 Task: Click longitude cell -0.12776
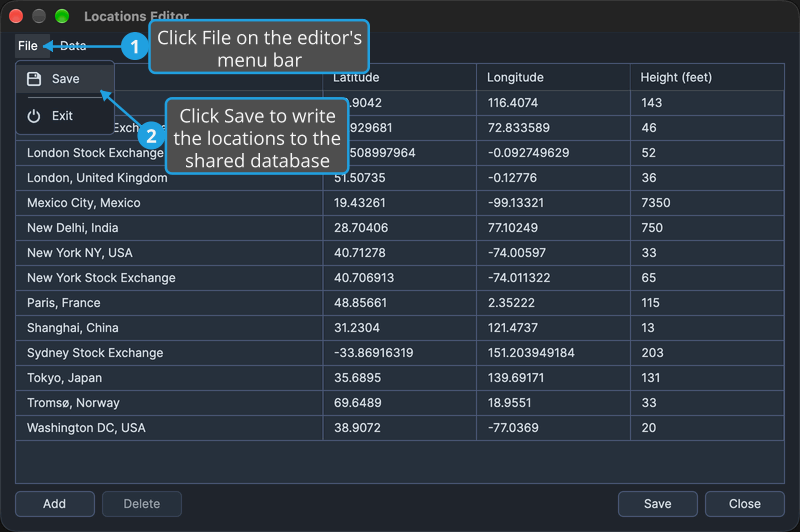(554, 178)
